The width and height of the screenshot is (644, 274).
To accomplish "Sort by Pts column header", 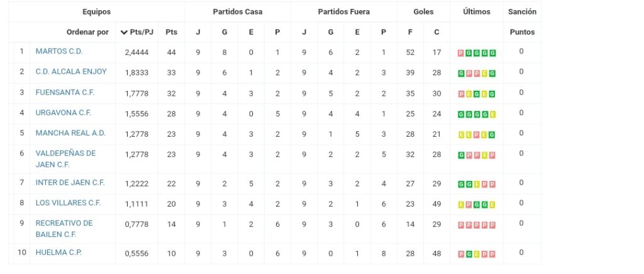I will pyautogui.click(x=171, y=32).
